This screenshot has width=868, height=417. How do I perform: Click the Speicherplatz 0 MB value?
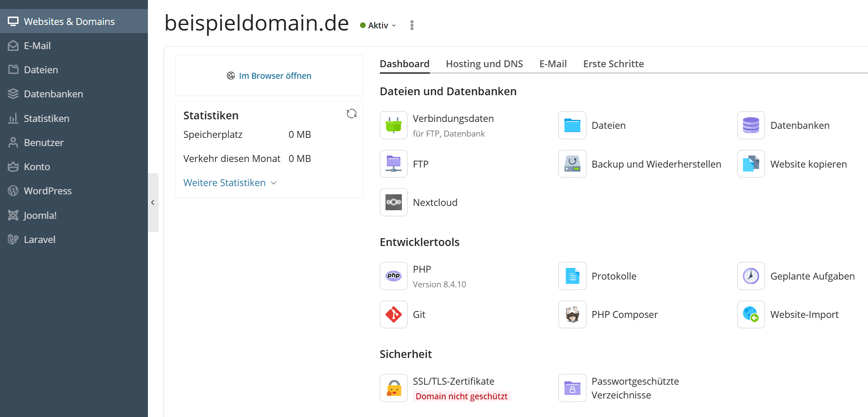pyautogui.click(x=300, y=134)
